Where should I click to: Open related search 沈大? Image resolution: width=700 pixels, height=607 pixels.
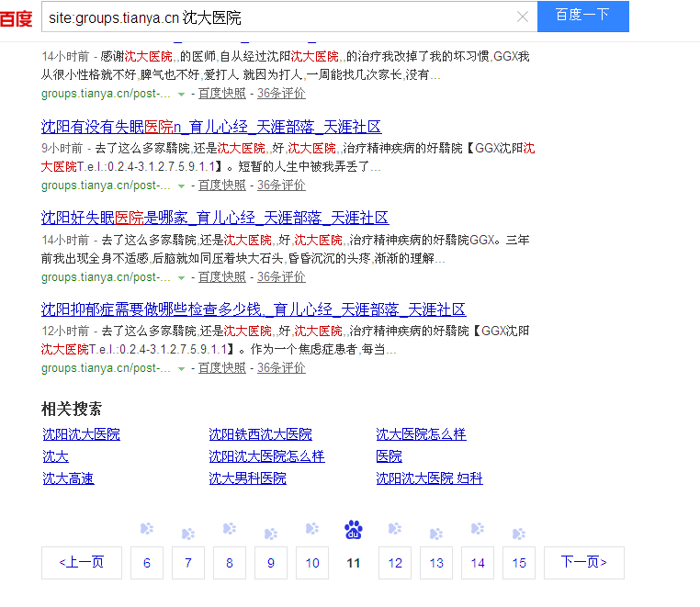point(55,456)
